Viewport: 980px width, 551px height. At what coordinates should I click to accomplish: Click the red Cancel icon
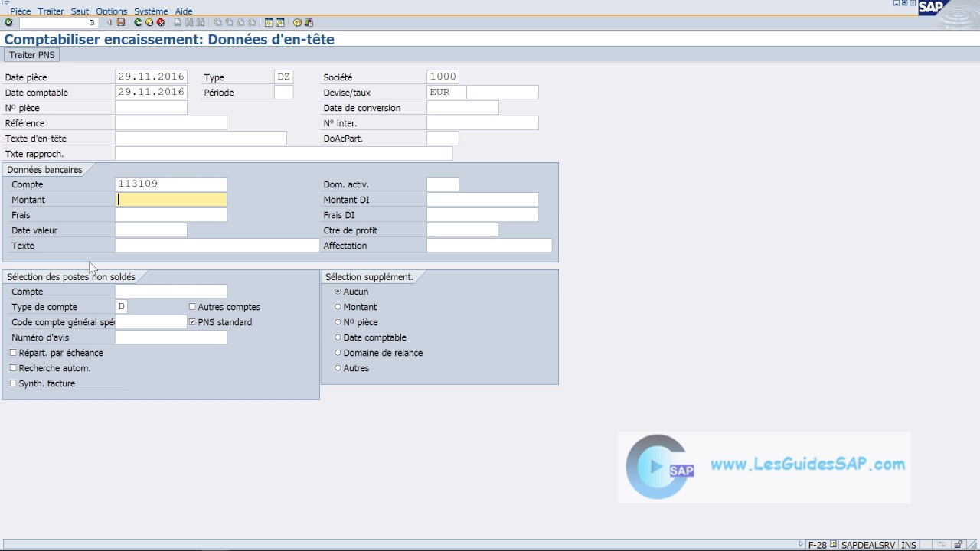coord(161,23)
